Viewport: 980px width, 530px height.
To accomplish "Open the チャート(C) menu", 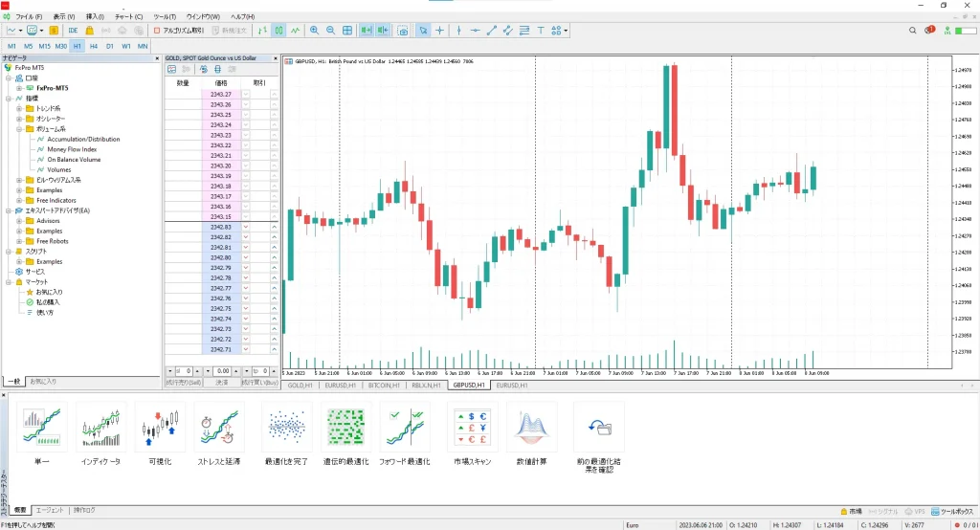I will (129, 17).
